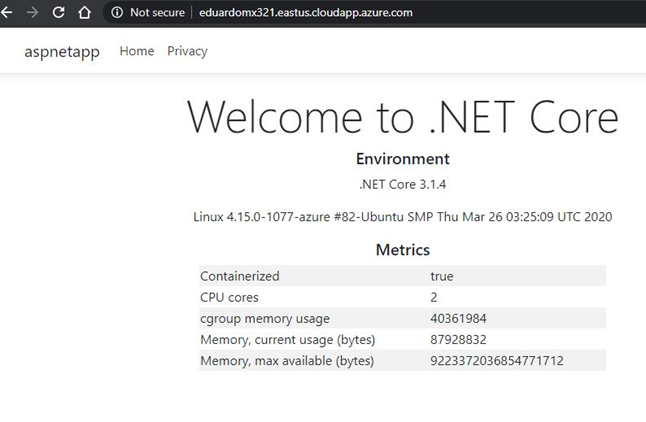Go back with the browser back arrow
The height and width of the screenshot is (422, 646).
pos(7,12)
